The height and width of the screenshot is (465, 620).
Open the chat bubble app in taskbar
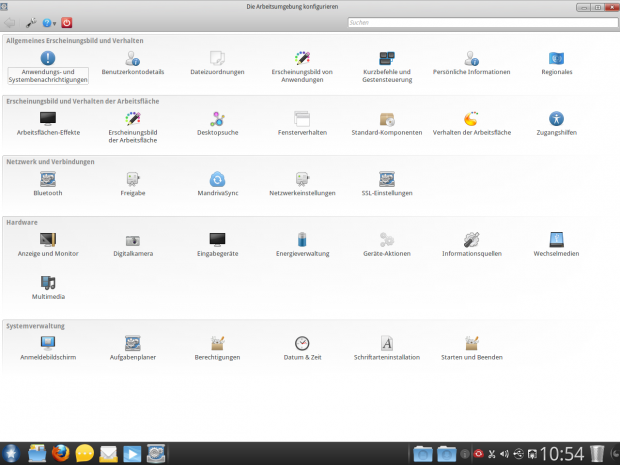85,454
